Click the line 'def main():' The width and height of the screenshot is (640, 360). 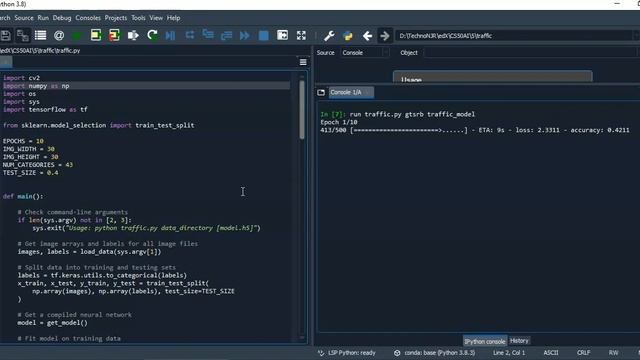[23, 196]
